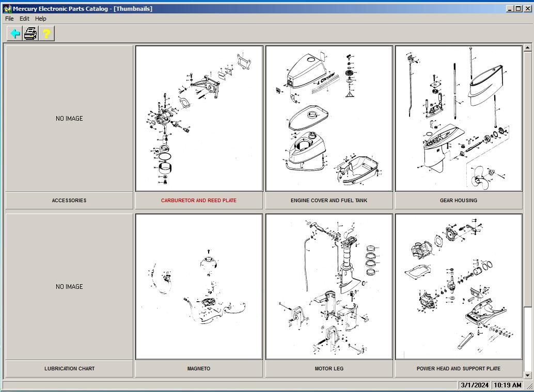The image size is (534, 392).
Task: Select the Carburetor and Reed Plate diagram thumbnail
Action: pos(199,119)
